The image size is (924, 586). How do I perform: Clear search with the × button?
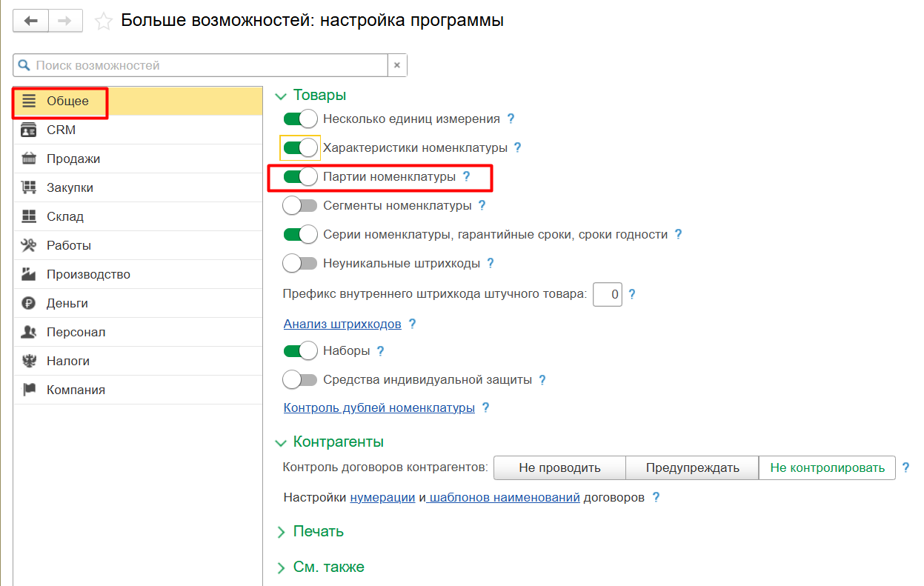pos(397,65)
